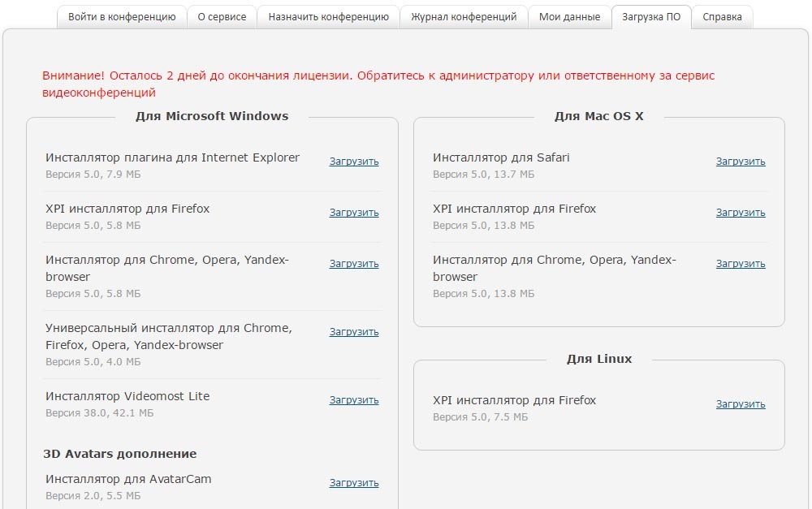812x509 pixels.
Task: Open the "Справка" tab
Action: [722, 17]
